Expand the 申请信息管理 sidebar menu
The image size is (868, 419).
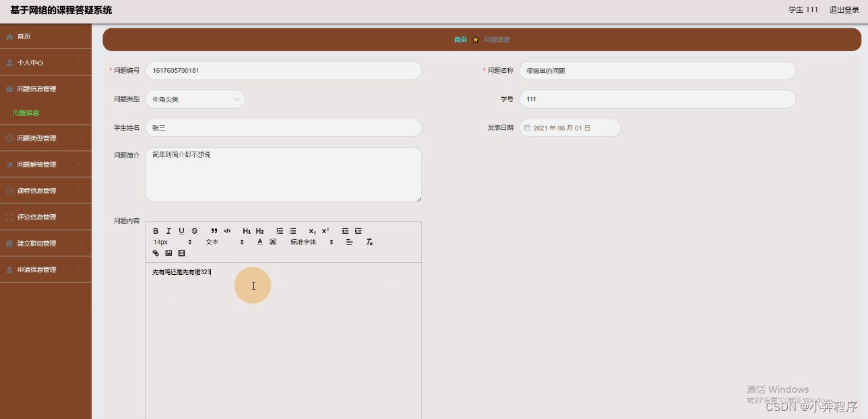pyautogui.click(x=46, y=269)
